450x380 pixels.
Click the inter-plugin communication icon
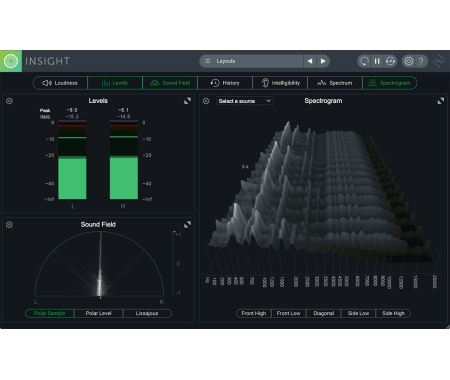coord(439,61)
